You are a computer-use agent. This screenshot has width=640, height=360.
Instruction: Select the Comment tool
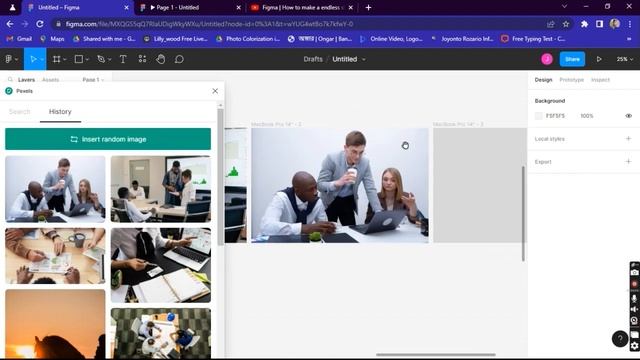(x=179, y=59)
